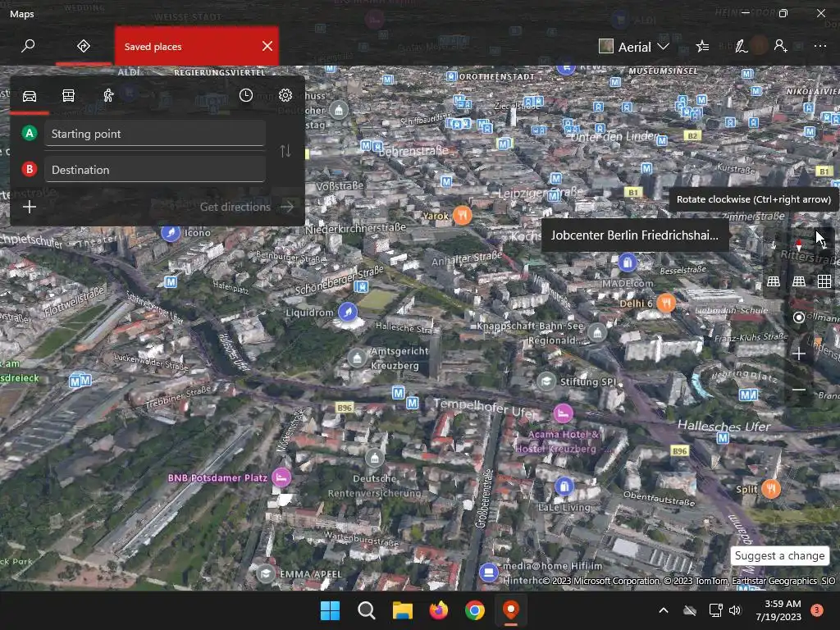Select the Split restaurant marker
Image resolution: width=840 pixels, height=630 pixels.
tap(771, 489)
